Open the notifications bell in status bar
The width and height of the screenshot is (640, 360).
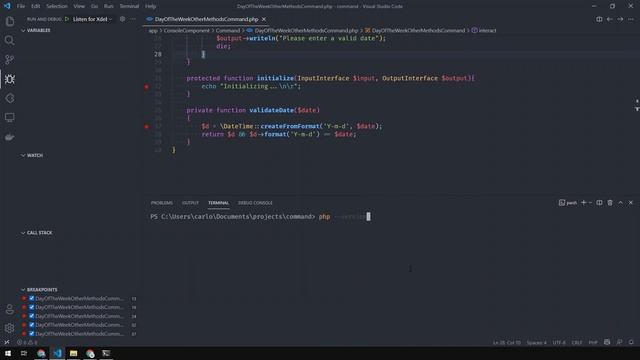(x=631, y=342)
